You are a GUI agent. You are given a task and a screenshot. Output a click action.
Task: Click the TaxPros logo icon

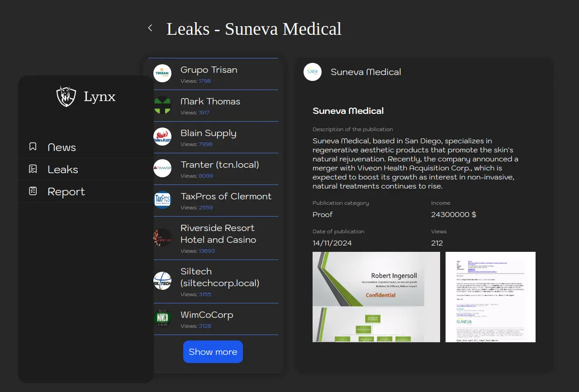162,200
